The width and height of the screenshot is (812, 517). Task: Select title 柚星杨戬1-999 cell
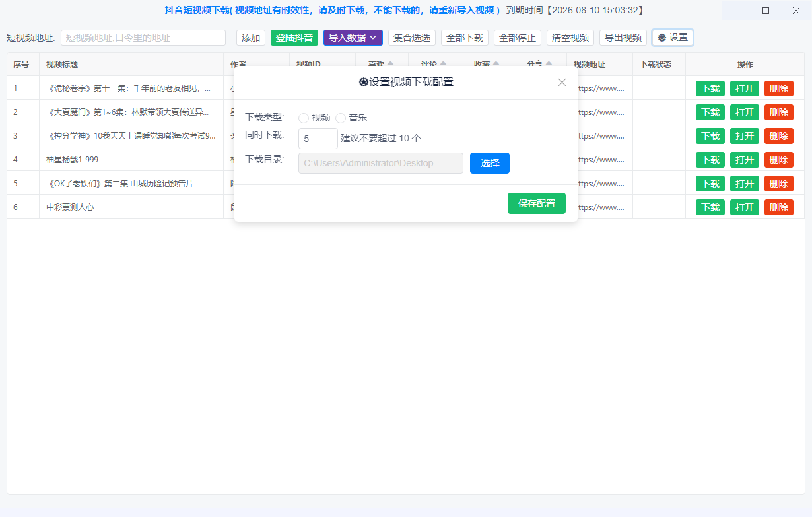(x=131, y=159)
